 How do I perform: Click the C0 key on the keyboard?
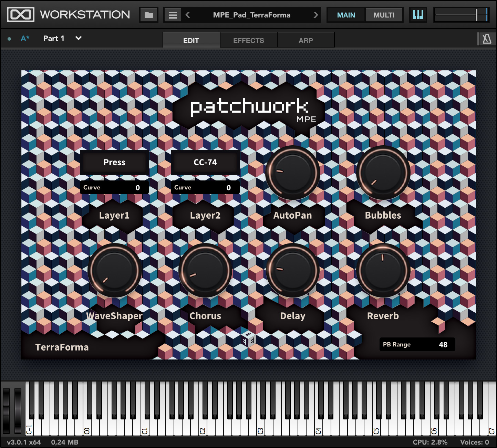(87, 427)
